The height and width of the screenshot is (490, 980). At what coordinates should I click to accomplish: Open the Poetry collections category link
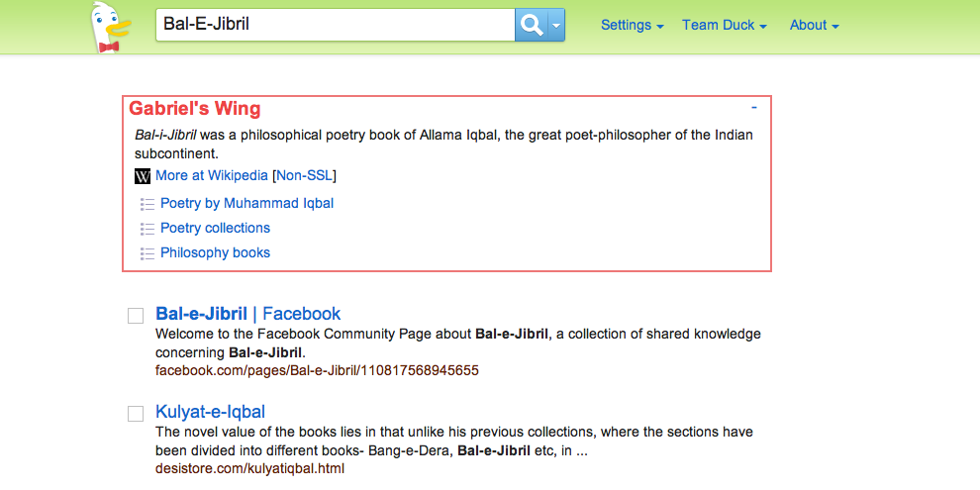215,228
